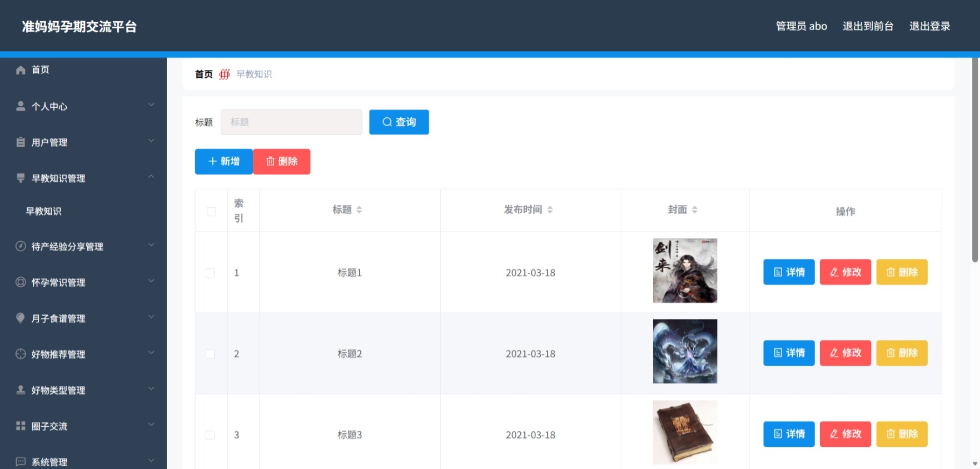Open the cover thumbnail of 标题1

point(685,271)
